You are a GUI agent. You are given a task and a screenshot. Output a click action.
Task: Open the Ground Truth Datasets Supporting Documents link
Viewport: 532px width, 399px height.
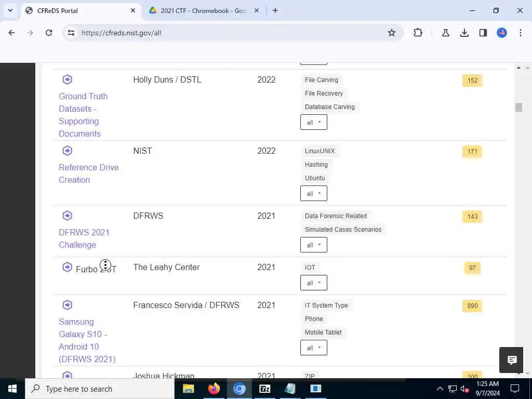point(83,115)
